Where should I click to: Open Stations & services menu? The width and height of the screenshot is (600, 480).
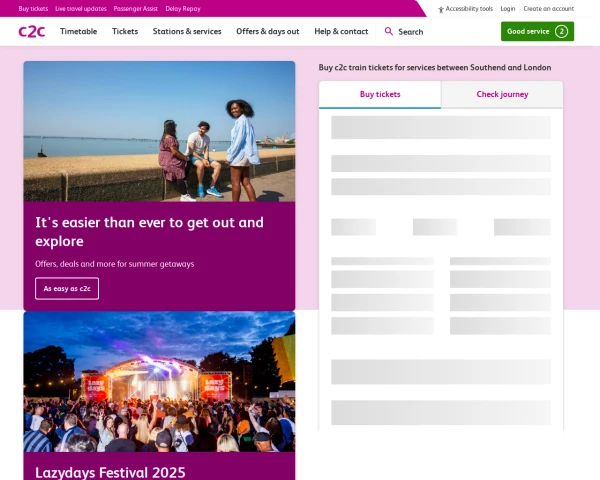[x=187, y=31]
